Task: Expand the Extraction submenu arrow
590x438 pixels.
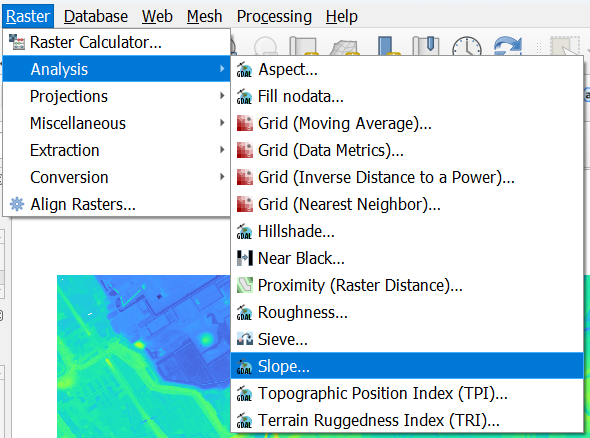Action: pos(222,150)
